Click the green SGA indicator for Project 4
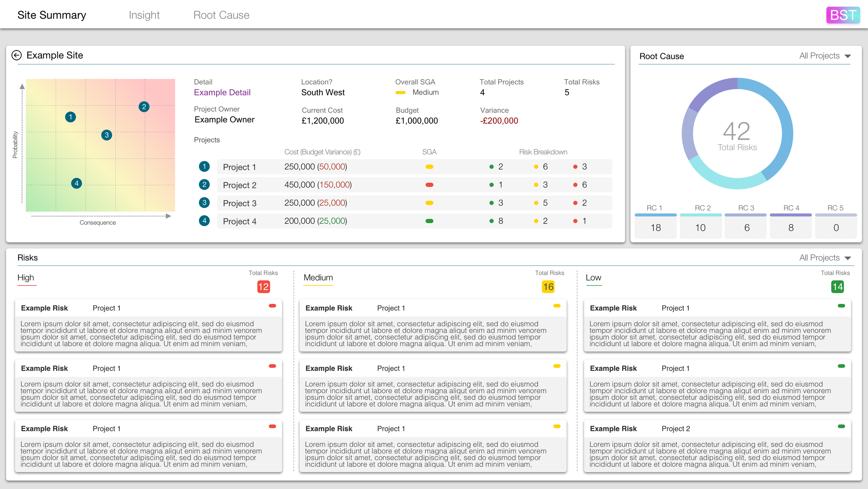 click(429, 221)
